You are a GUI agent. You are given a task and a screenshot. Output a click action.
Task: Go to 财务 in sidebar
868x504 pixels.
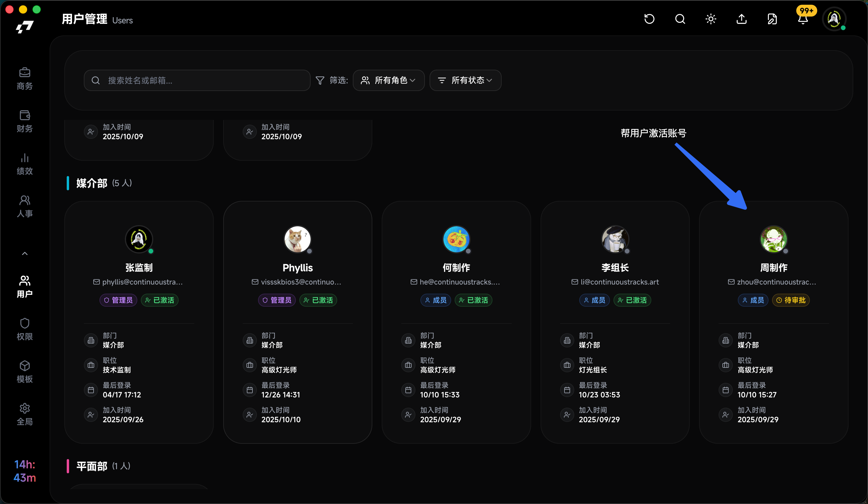click(x=25, y=121)
